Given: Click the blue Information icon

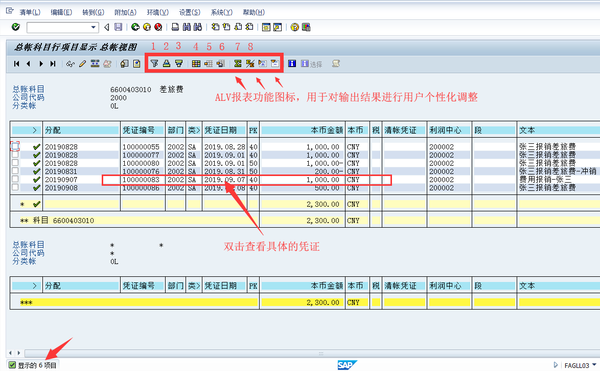Looking at the screenshot, I should (292, 63).
